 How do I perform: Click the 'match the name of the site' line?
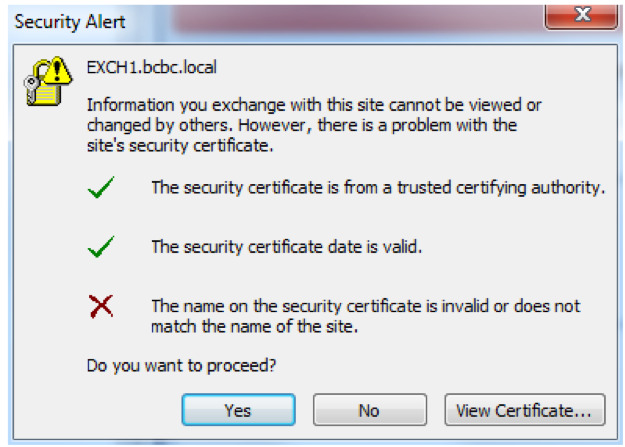click(x=255, y=327)
